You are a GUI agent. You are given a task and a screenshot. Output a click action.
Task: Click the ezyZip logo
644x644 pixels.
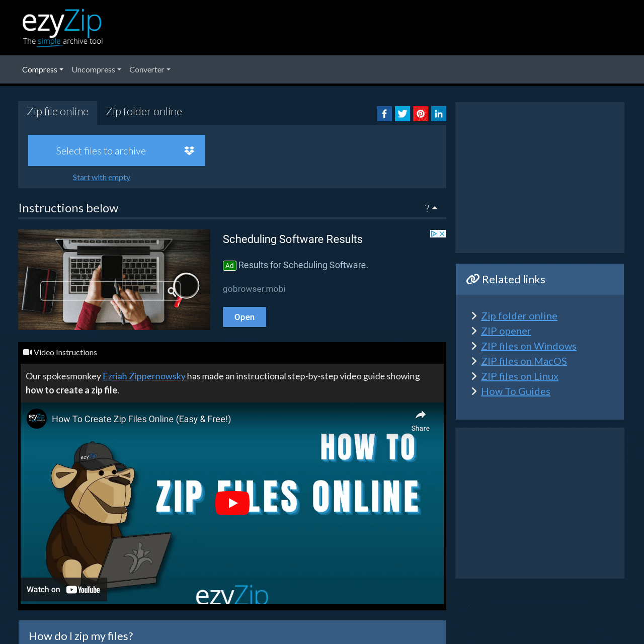pyautogui.click(x=62, y=27)
